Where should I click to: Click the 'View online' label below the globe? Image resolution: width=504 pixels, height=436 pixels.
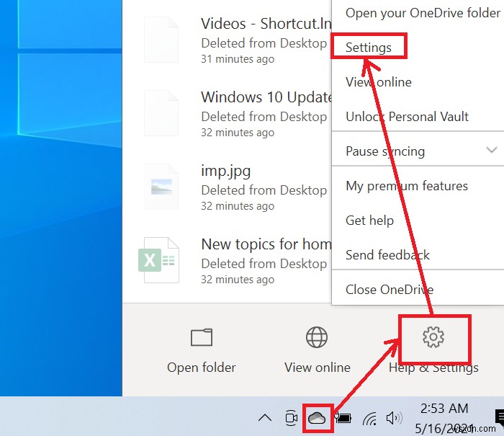pyautogui.click(x=318, y=368)
